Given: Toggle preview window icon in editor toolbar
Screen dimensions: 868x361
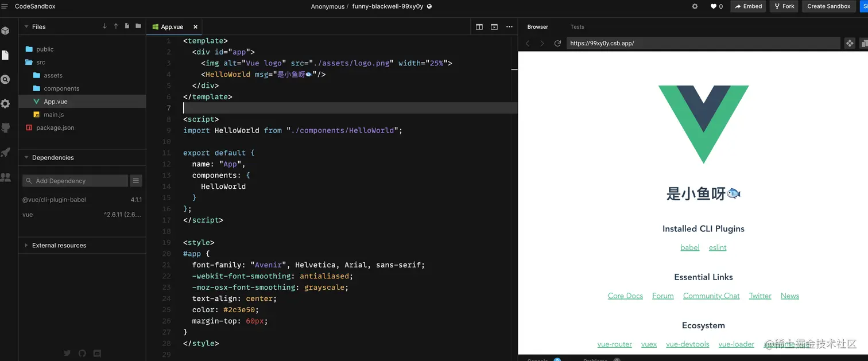Looking at the screenshot, I should [x=494, y=27].
